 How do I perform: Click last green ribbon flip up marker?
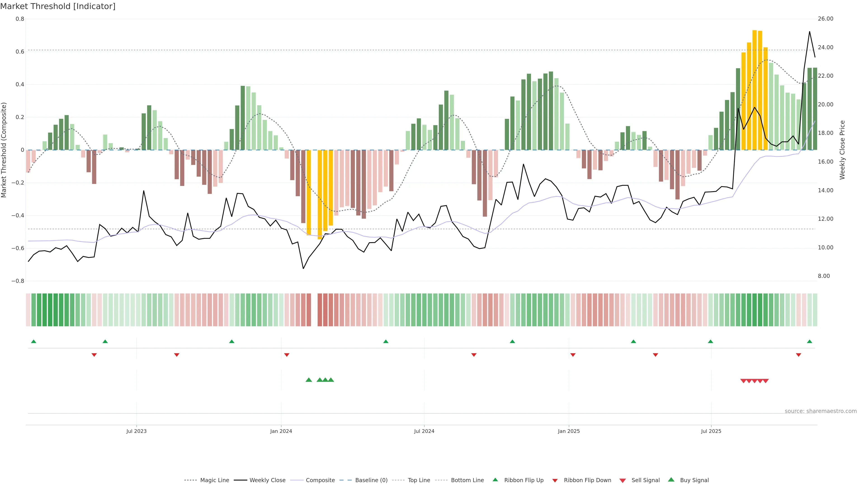pos(809,342)
